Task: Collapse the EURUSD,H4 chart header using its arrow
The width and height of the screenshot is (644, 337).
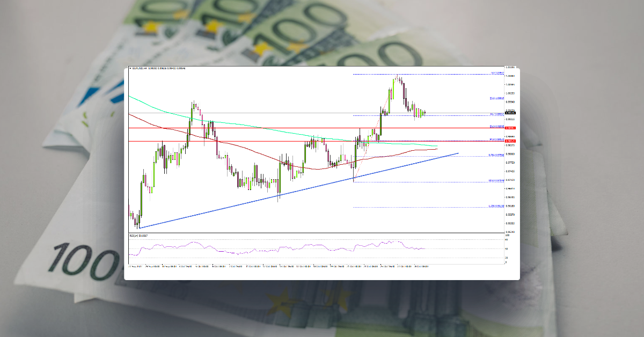Action: pos(130,69)
